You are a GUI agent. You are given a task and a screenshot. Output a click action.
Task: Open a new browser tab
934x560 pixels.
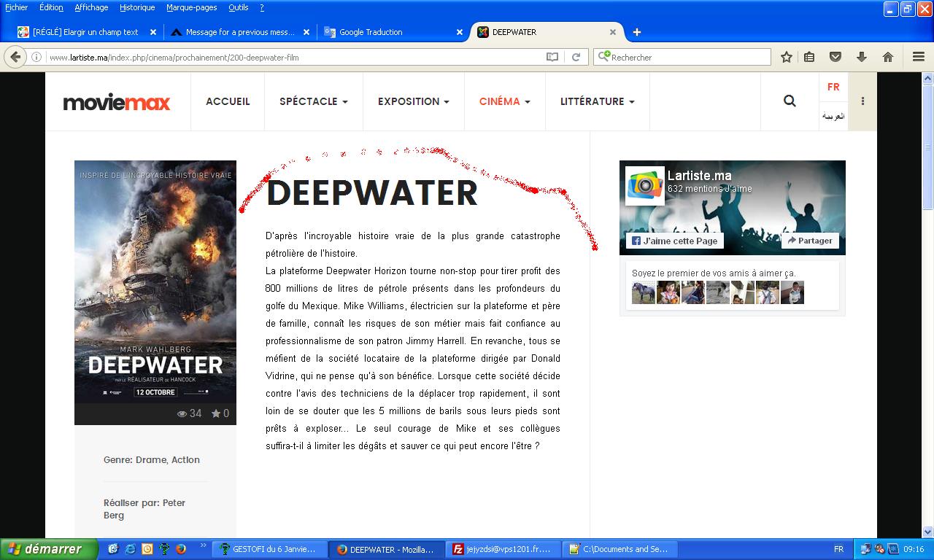pyautogui.click(x=637, y=32)
